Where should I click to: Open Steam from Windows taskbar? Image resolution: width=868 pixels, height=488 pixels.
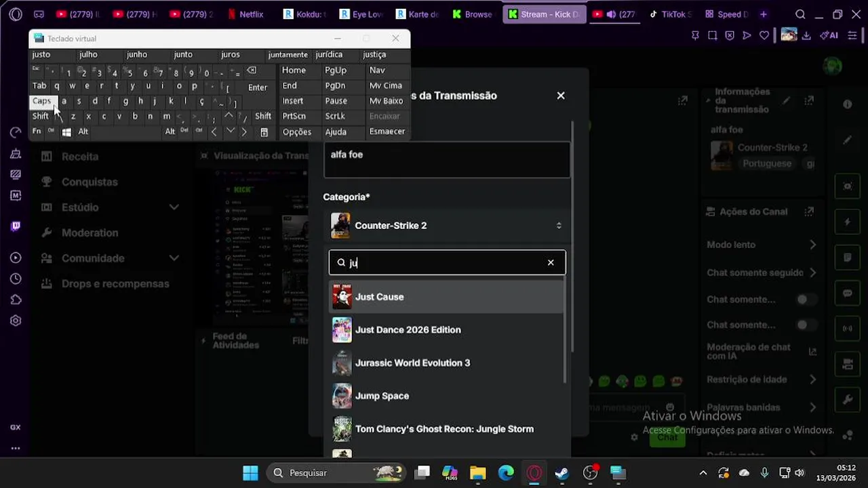coord(562,472)
